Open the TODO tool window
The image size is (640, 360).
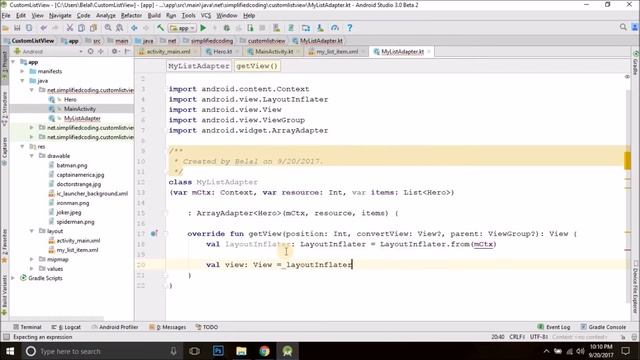207,327
